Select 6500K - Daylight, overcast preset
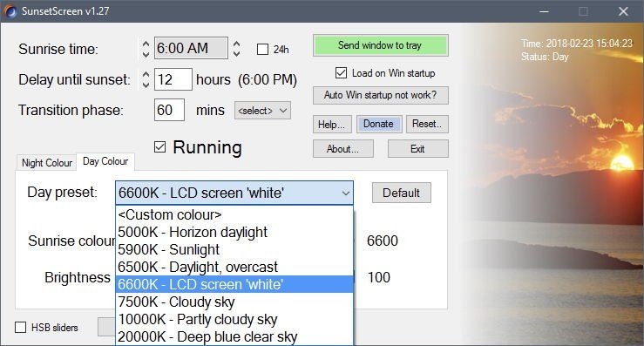644x346 pixels. [234, 267]
